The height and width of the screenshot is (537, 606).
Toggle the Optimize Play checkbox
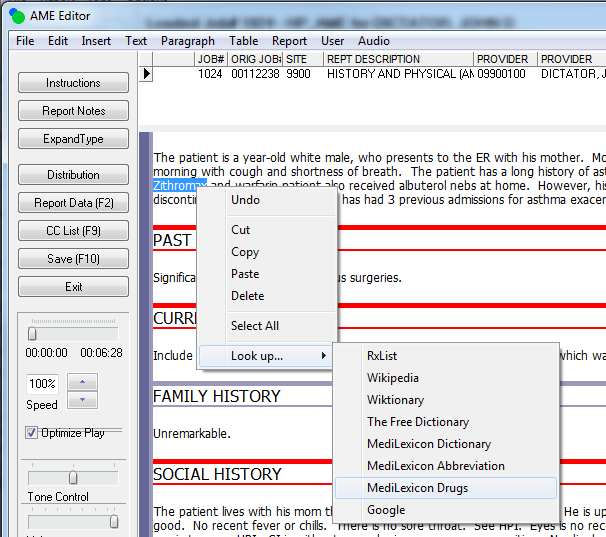click(32, 433)
